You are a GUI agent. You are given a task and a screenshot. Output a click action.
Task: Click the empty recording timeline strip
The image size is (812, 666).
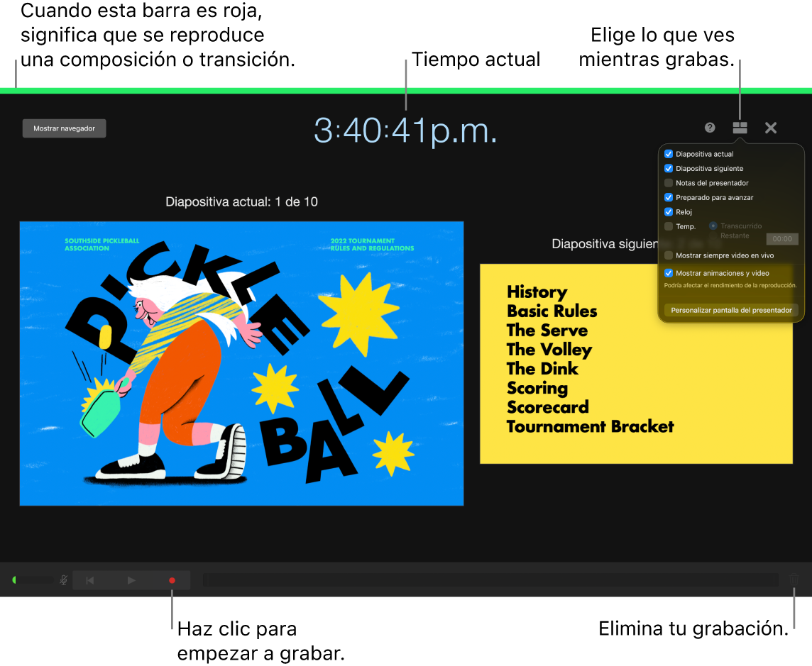click(490, 579)
